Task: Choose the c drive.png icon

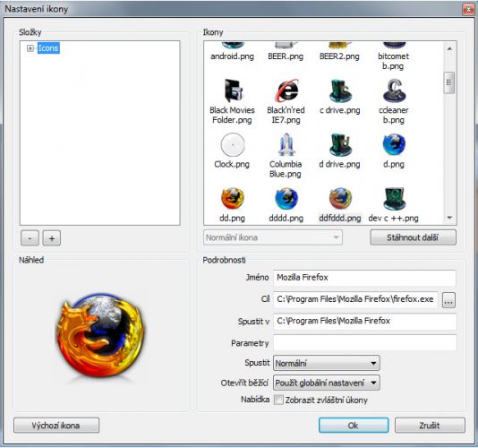Action: (x=340, y=90)
